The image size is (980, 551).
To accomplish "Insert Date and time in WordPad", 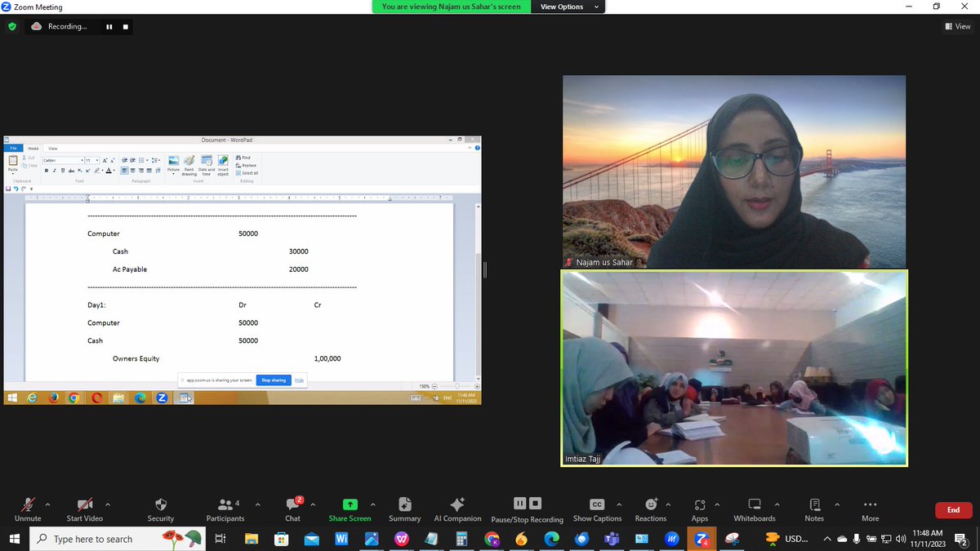I will click(207, 164).
